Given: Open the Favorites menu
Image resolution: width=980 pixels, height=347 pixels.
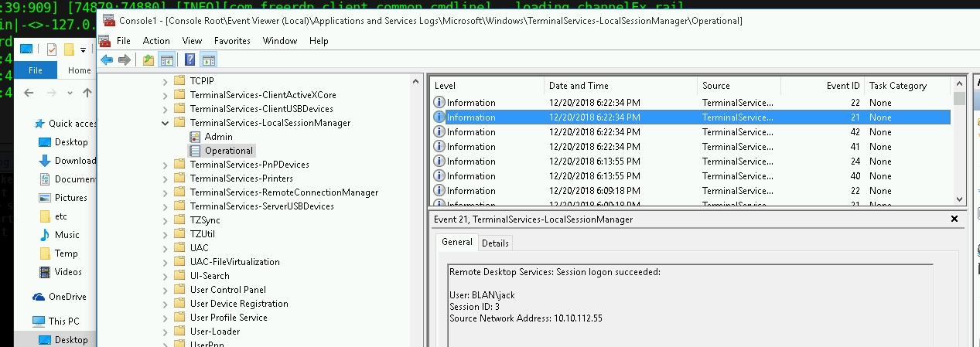Looking at the screenshot, I should [x=232, y=41].
